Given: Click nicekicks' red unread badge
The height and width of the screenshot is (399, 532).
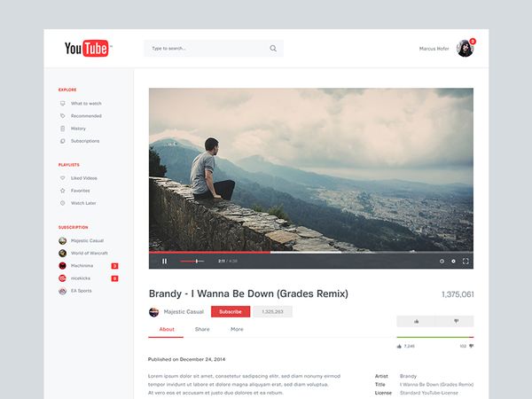Looking at the screenshot, I should coord(114,278).
